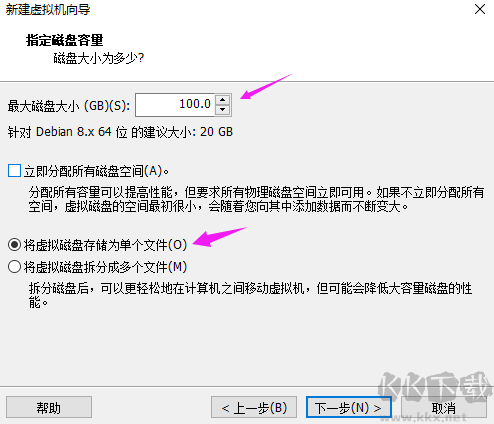Click the up arrow of disk size spinner
This screenshot has height=424, width=494.
tap(222, 100)
